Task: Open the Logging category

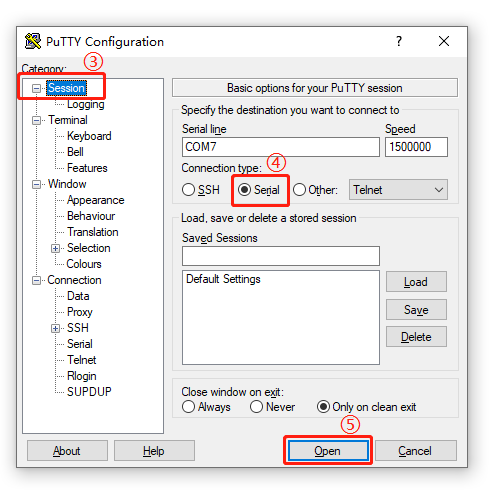Action: (x=86, y=104)
